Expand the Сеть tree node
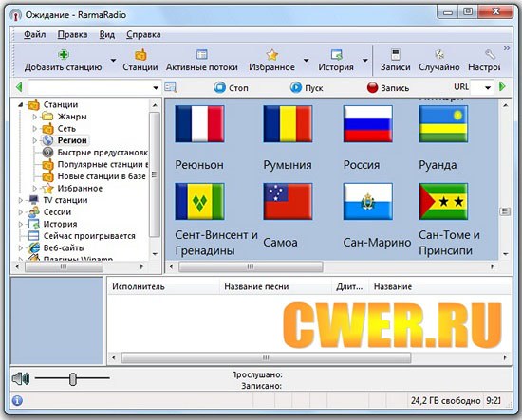 34,129
